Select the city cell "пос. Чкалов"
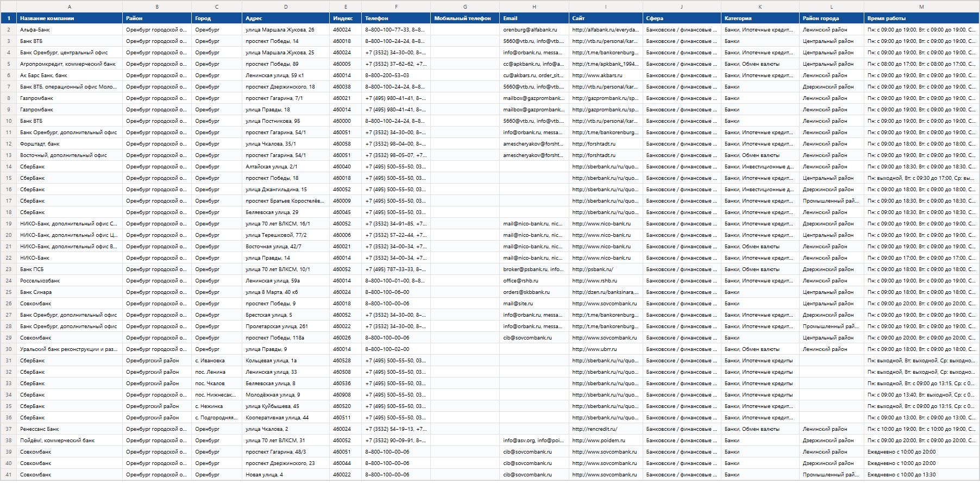 pos(217,384)
